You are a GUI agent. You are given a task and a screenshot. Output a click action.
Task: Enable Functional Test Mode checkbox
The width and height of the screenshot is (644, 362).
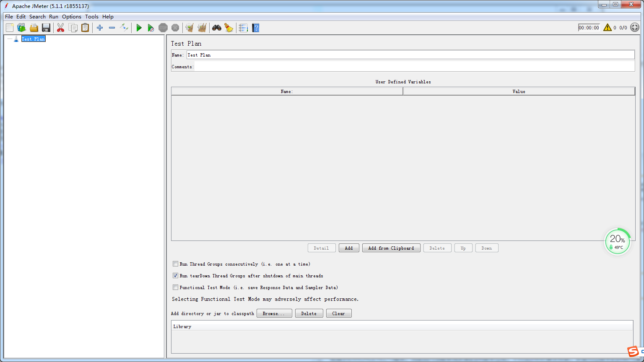click(x=176, y=287)
